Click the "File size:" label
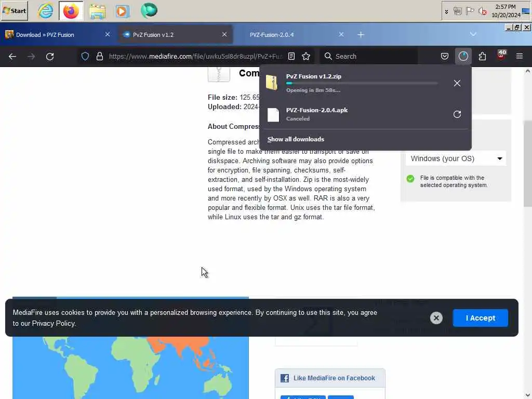This screenshot has height=399, width=532. [x=222, y=97]
